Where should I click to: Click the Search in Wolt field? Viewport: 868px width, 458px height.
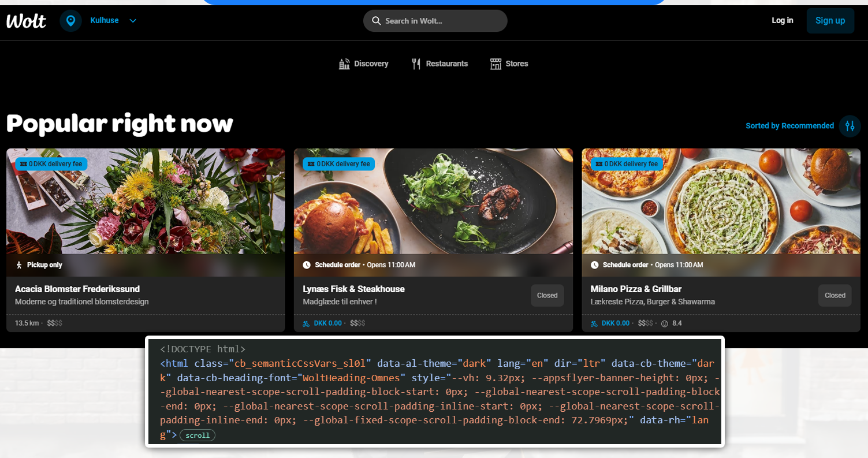442,21
